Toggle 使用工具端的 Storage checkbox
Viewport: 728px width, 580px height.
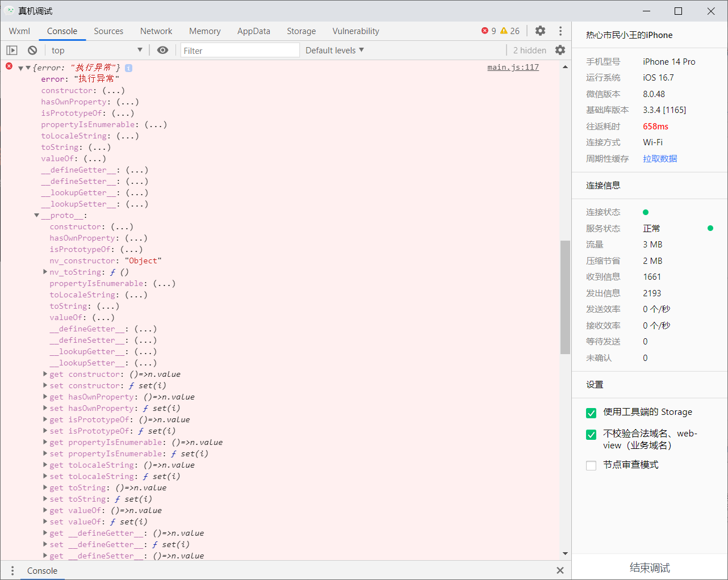pos(591,413)
